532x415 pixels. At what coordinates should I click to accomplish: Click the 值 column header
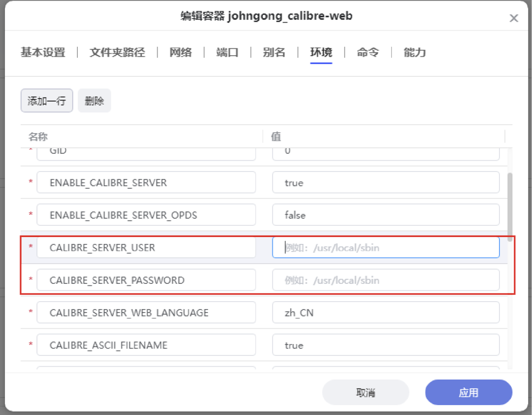276,137
